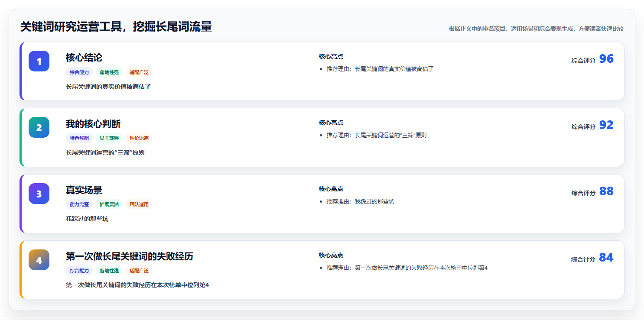Screen dimensions: 644x320
Task: Click 核心亮点 heading in 核心结论 card
Action: (x=331, y=56)
